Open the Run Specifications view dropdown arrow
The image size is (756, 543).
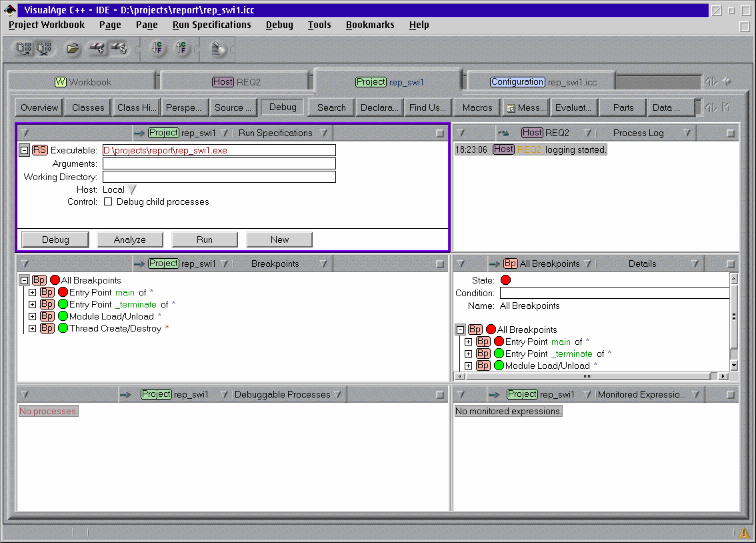tap(323, 133)
